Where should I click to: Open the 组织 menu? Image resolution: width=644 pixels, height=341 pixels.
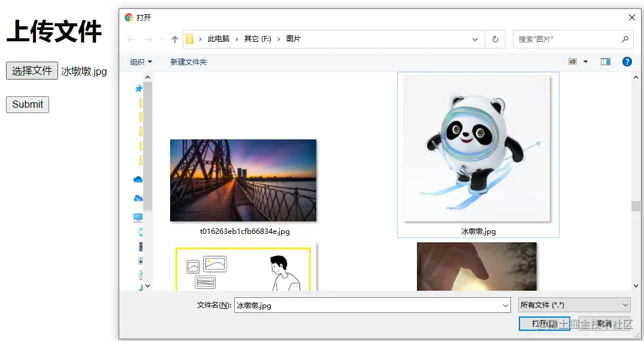pyautogui.click(x=141, y=62)
